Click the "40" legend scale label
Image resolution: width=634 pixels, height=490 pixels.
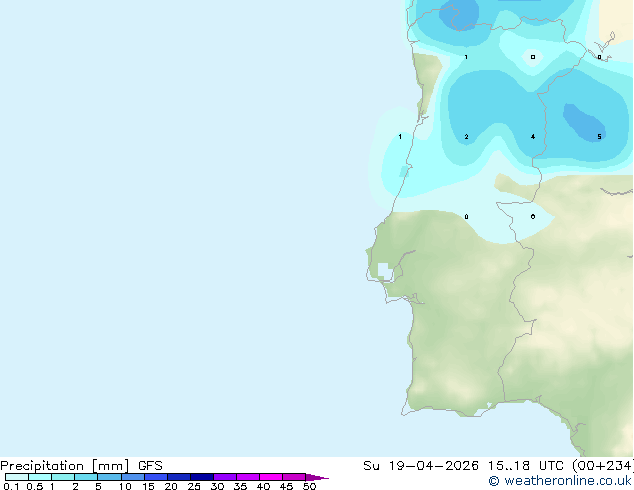click(263, 486)
